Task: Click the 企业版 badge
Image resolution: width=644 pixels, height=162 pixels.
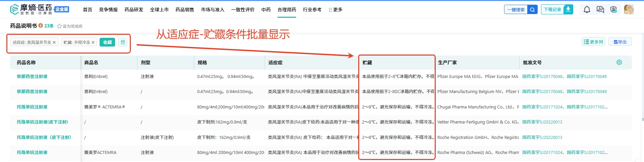Action: pyautogui.click(x=62, y=9)
